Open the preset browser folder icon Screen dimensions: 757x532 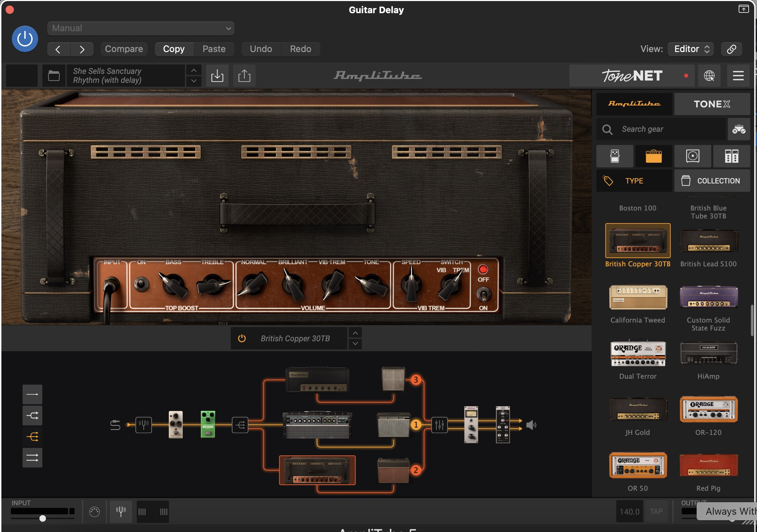pyautogui.click(x=54, y=76)
